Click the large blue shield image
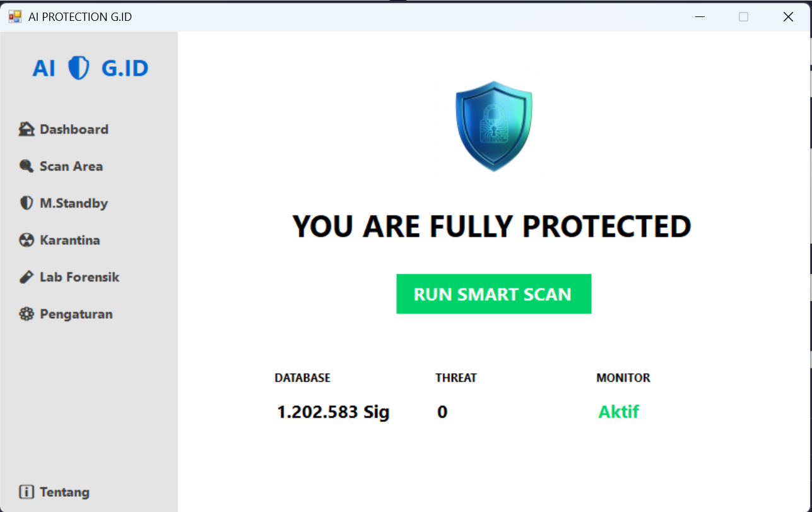This screenshot has height=512, width=812. click(493, 125)
